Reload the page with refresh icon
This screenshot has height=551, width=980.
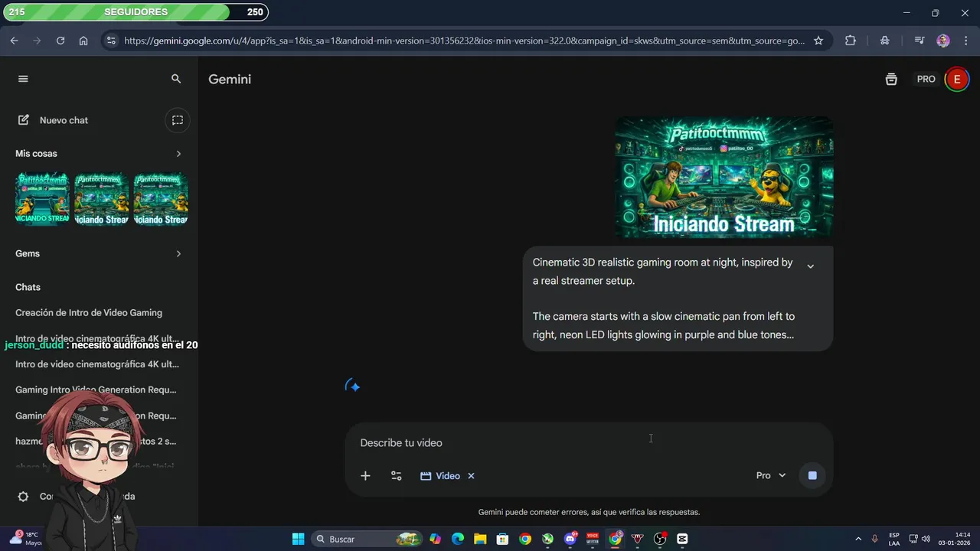(60, 41)
